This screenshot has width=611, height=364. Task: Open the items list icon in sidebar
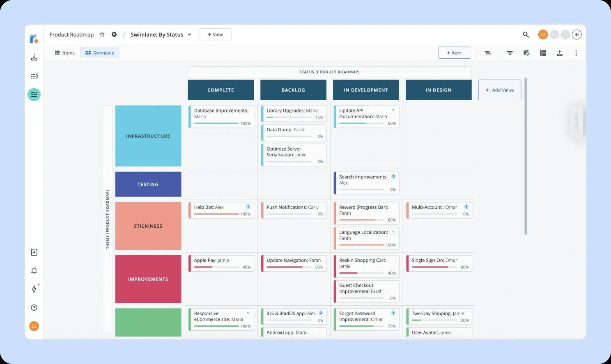(x=34, y=76)
